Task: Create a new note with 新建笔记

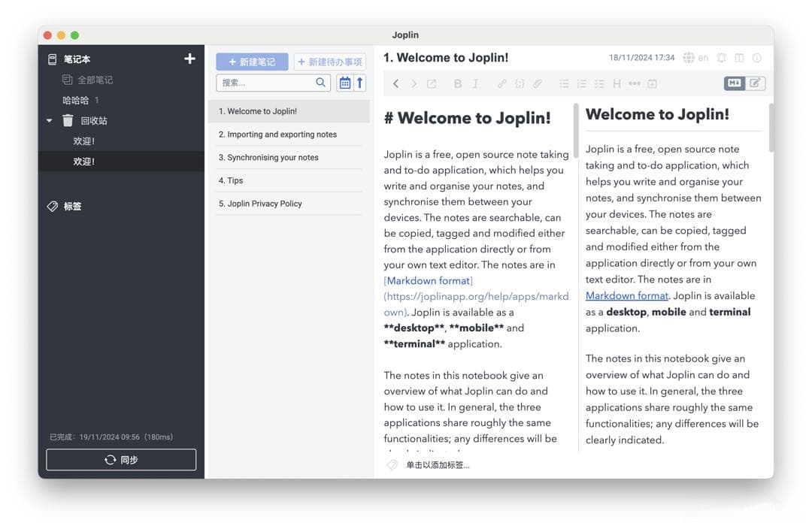Action: point(252,62)
